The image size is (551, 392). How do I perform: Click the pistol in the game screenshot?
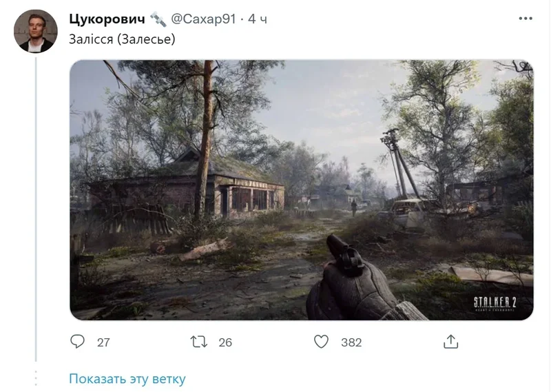click(x=344, y=254)
